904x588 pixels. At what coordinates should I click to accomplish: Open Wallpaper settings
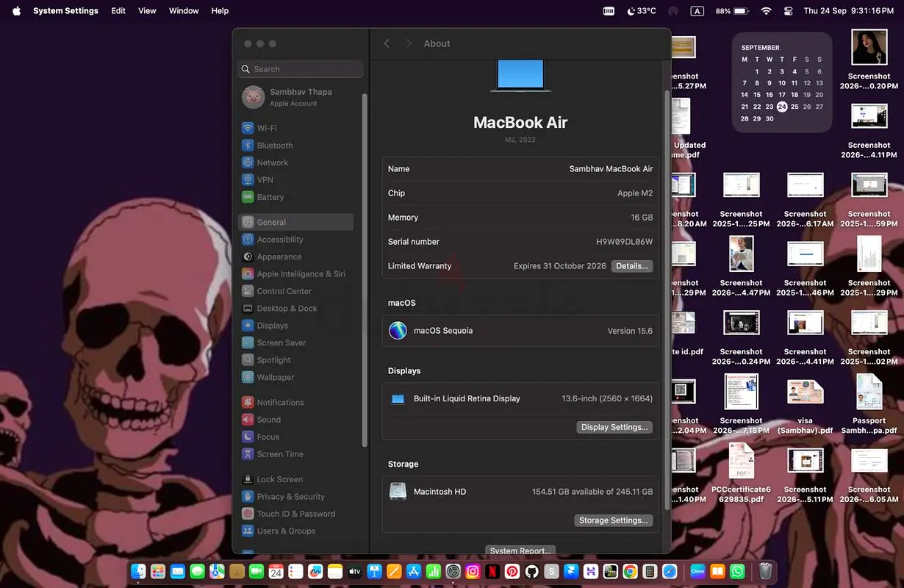point(295,377)
